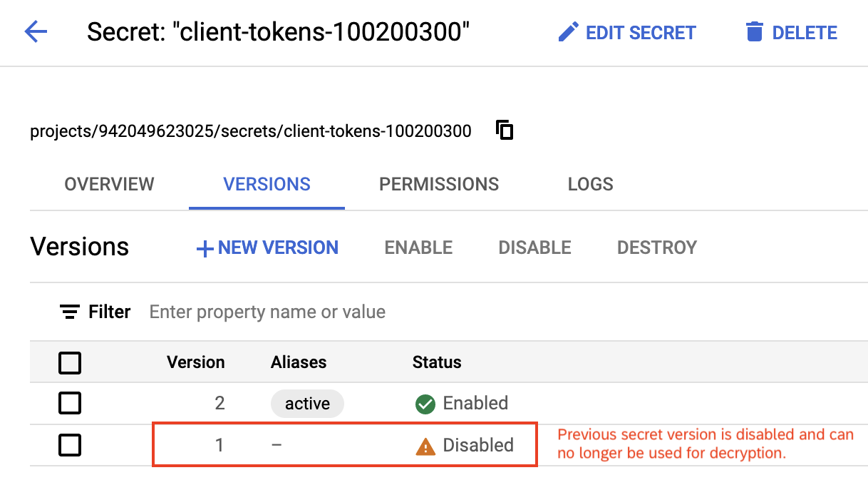868x485 pixels.
Task: Click the plus icon on NEW VERSION
Action: tap(204, 247)
